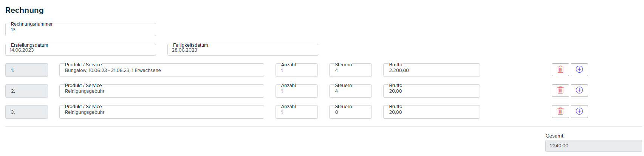Edit the Rechnungsnummer field
The height and width of the screenshot is (156, 644).
pos(80,30)
